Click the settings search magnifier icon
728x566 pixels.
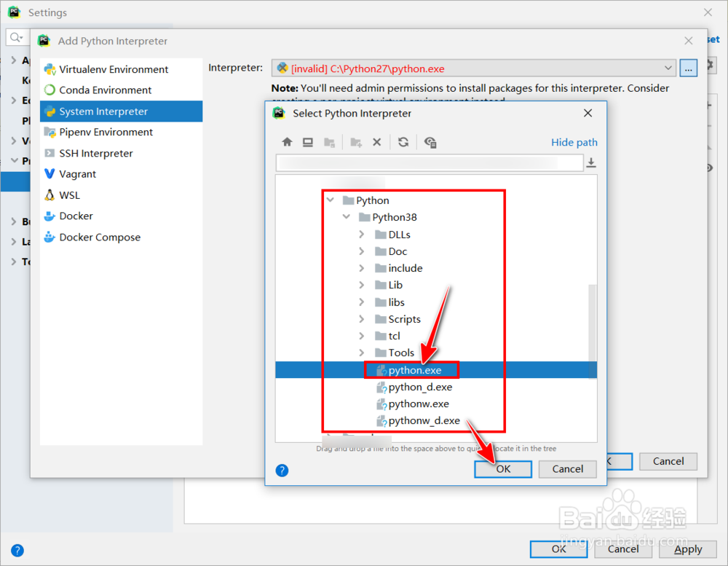pos(16,37)
